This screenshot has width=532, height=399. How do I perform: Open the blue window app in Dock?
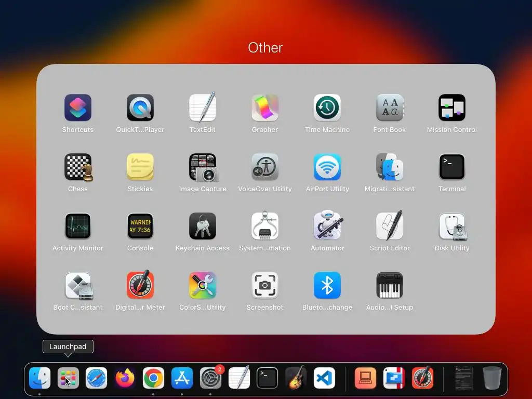coord(394,378)
